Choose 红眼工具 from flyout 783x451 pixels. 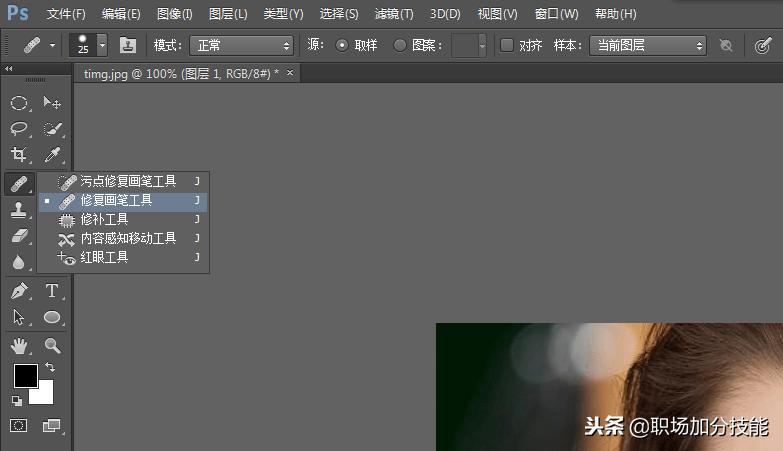click(123, 258)
